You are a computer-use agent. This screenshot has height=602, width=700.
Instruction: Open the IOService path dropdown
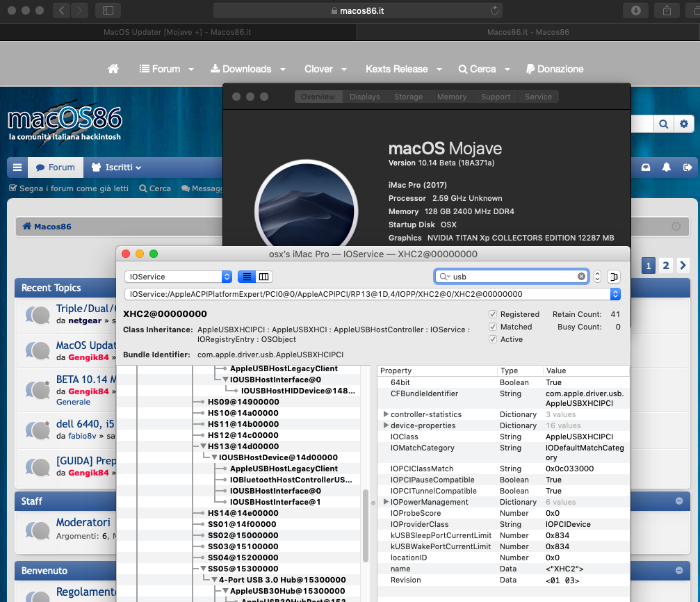615,294
